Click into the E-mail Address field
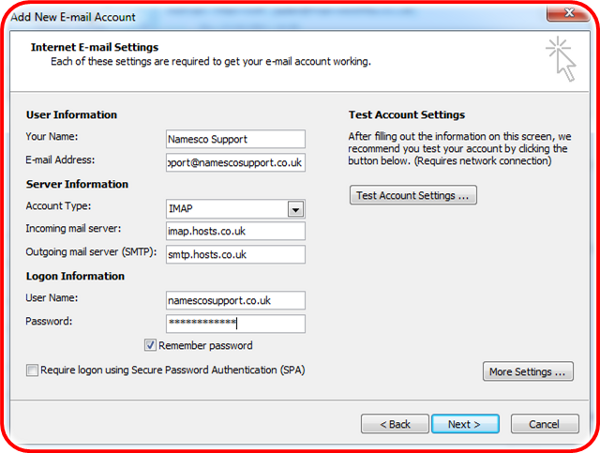Image resolution: width=600 pixels, height=453 pixels. pyautogui.click(x=235, y=161)
